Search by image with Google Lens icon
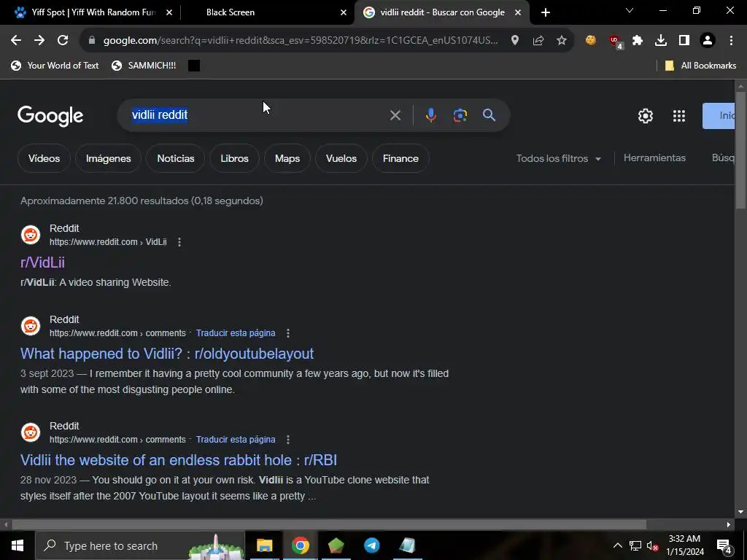Screen dimensions: 747x560 [460, 115]
